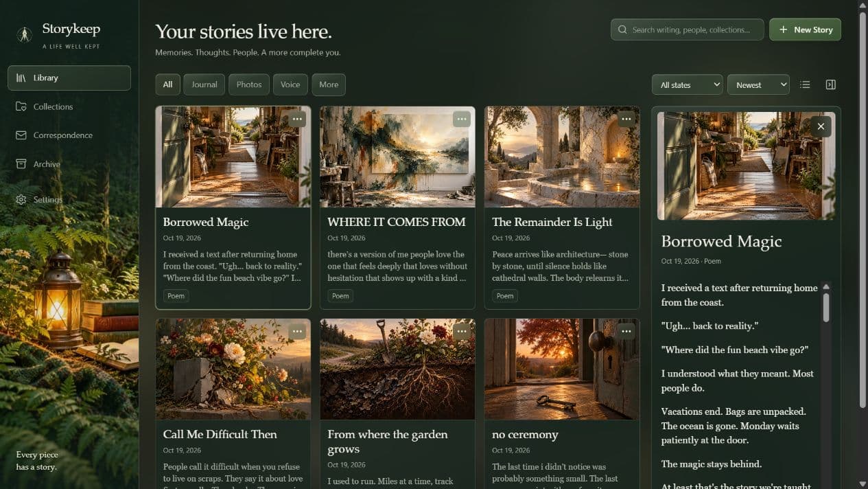Click the Settings gear icon
This screenshot has height=489, width=868.
pos(21,200)
